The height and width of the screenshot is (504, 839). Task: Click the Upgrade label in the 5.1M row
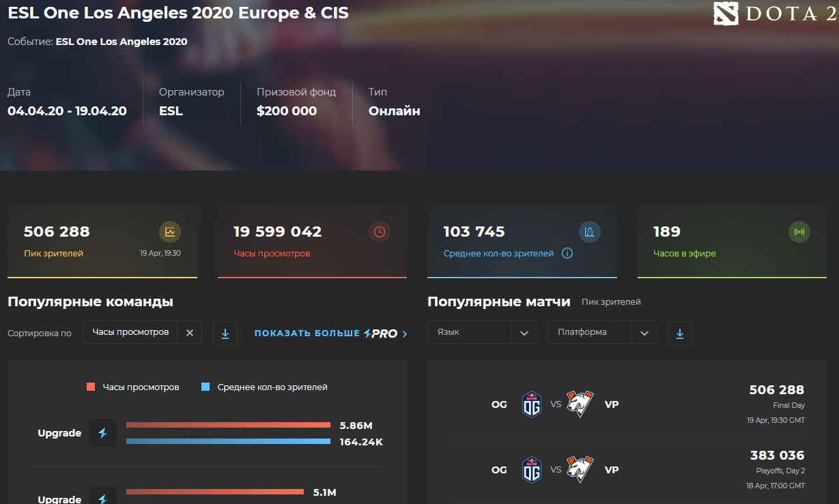tap(59, 499)
